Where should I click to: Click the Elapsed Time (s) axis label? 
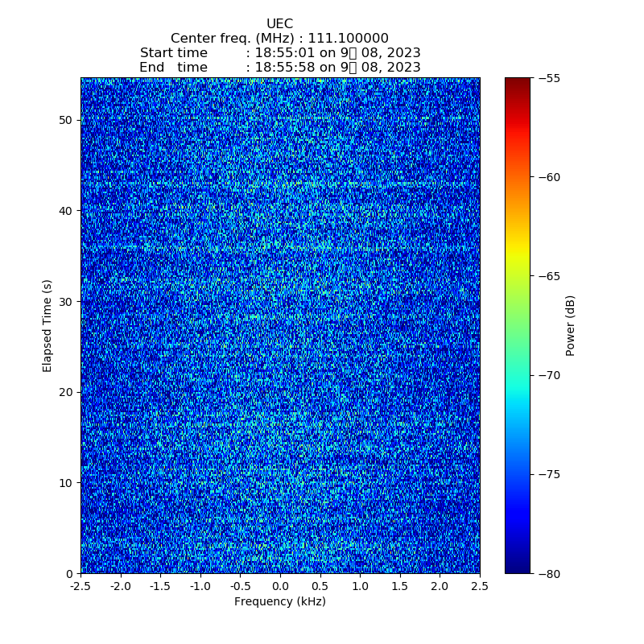47,325
